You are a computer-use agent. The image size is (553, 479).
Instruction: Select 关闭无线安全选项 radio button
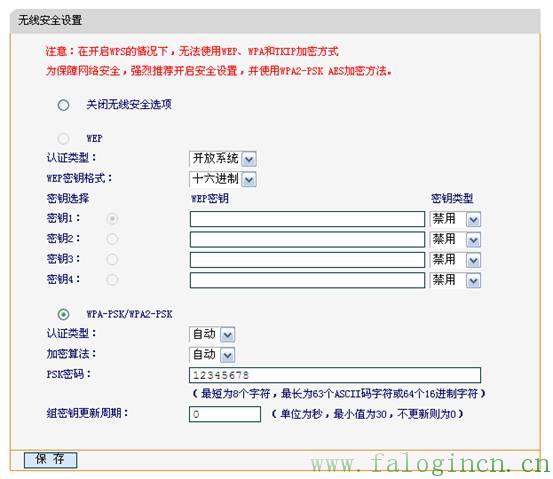(x=63, y=105)
